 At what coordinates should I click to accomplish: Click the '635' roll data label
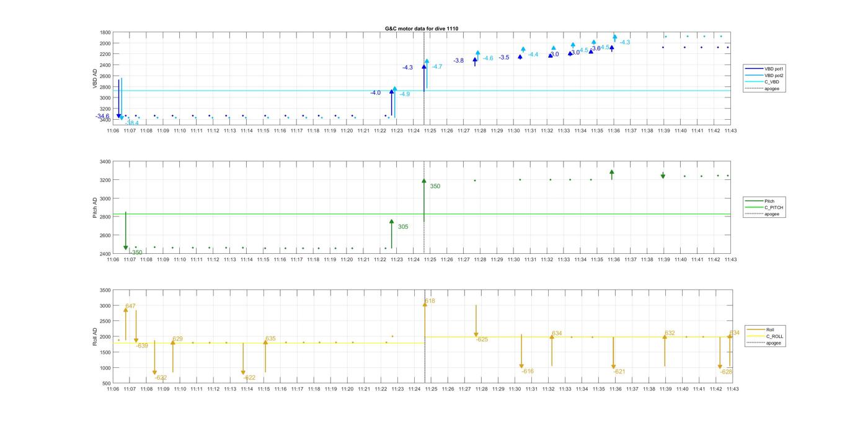[x=270, y=339]
